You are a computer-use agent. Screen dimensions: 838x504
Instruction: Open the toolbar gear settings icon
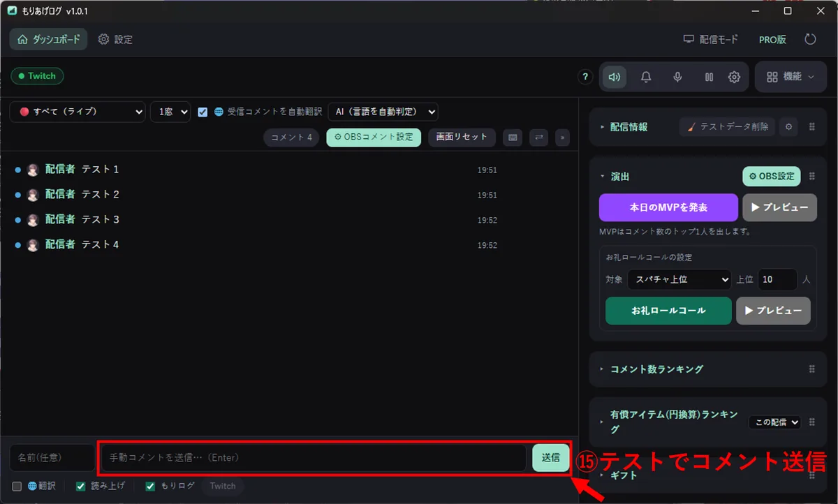click(x=734, y=77)
